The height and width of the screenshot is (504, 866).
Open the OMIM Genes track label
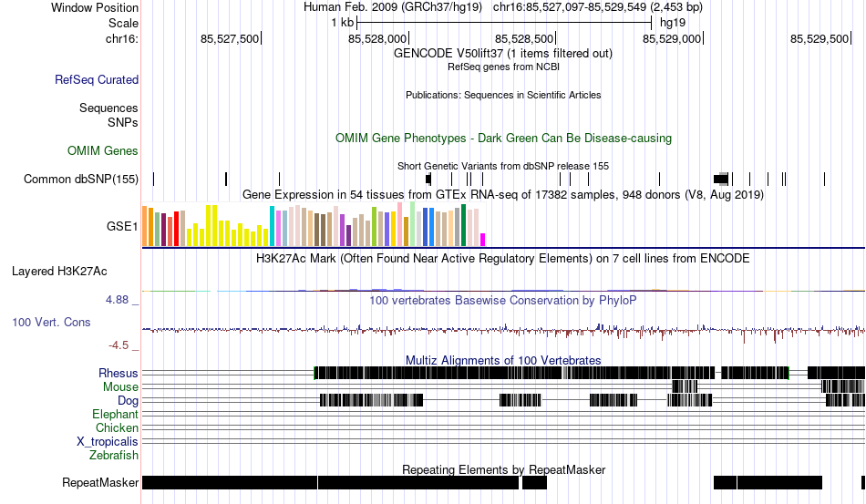tap(103, 150)
